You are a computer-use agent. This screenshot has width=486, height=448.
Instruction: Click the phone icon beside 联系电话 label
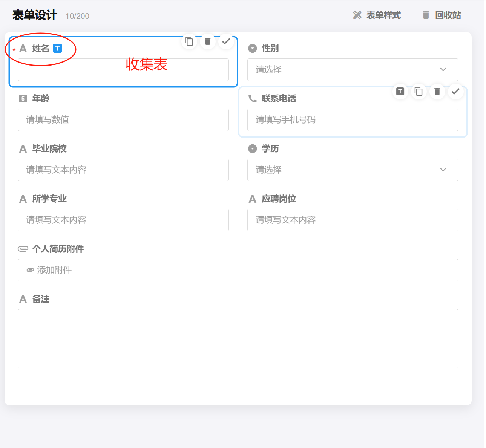(252, 99)
